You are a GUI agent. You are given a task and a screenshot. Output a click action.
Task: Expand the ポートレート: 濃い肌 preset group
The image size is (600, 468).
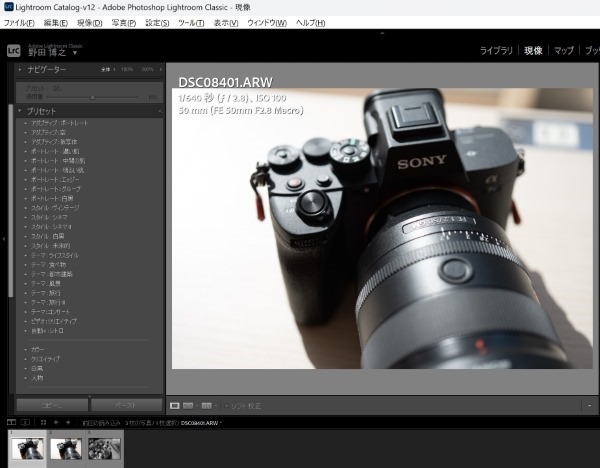(x=52, y=150)
